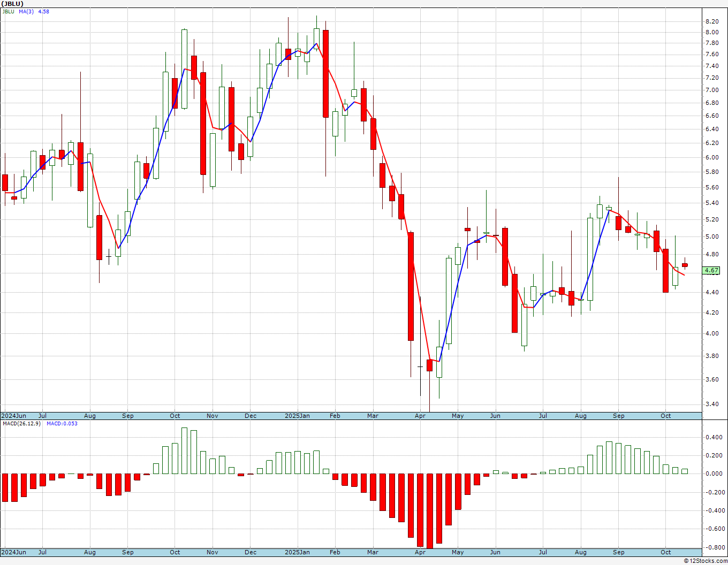This screenshot has height=565, width=728.
Task: Click the 5.60 price axis label
Action: 712,187
